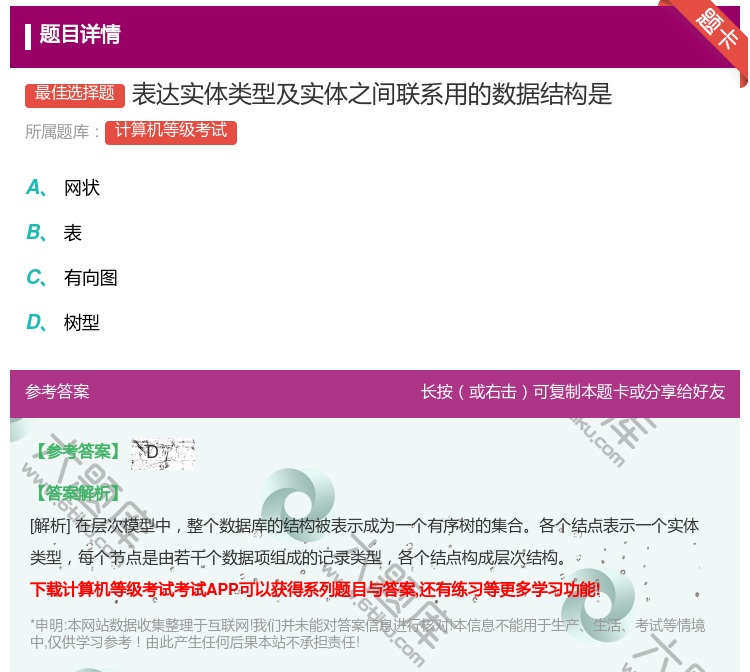Screen dimensions: 750x672
Task: Click the 参考答案 section heading
Action: click(57, 392)
